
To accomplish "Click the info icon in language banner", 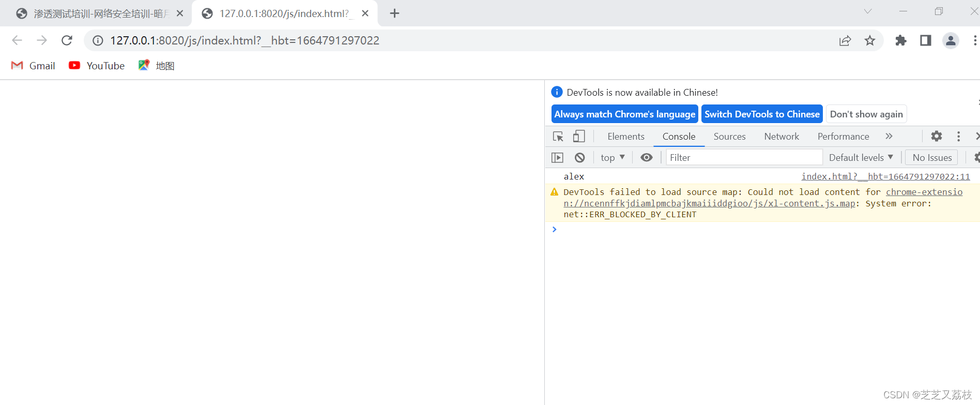I will pyautogui.click(x=557, y=92).
